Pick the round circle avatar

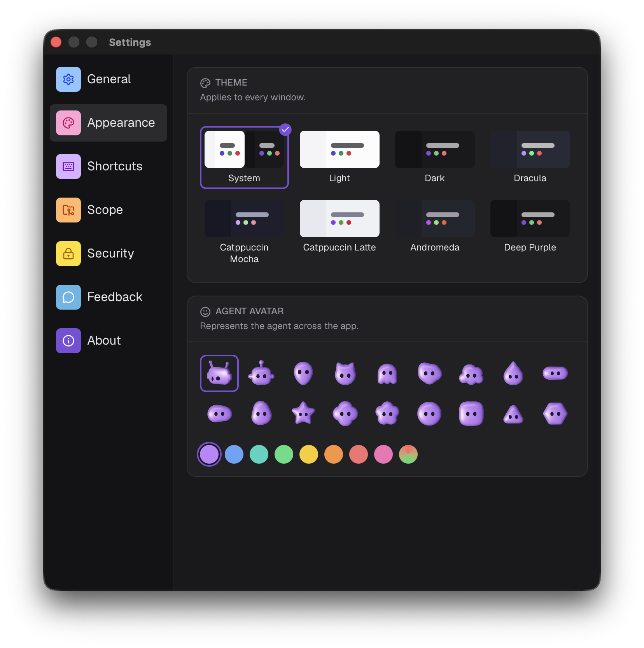click(429, 414)
